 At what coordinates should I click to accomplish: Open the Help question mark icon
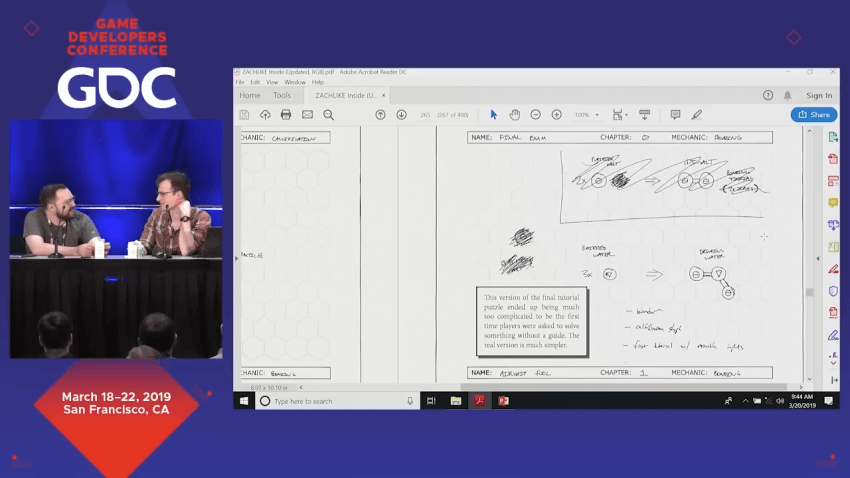[x=768, y=95]
